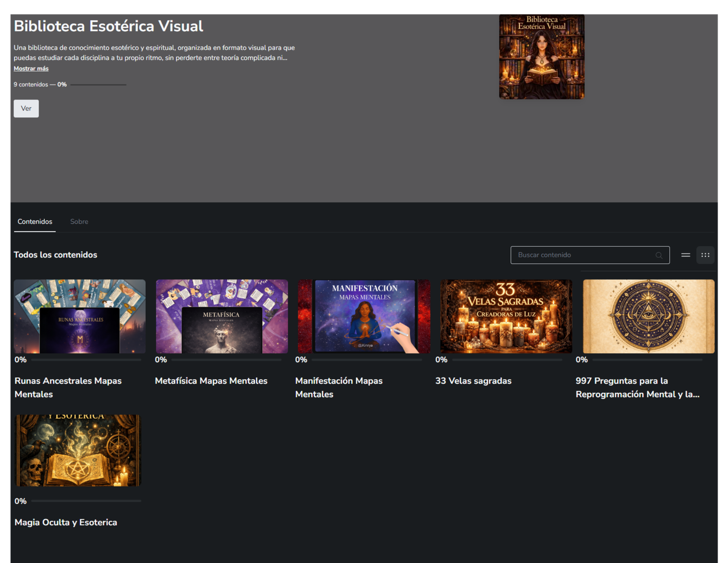728x563 pixels.
Task: Open Metafísica Mapas Mentales thumbnail
Action: coord(222,316)
